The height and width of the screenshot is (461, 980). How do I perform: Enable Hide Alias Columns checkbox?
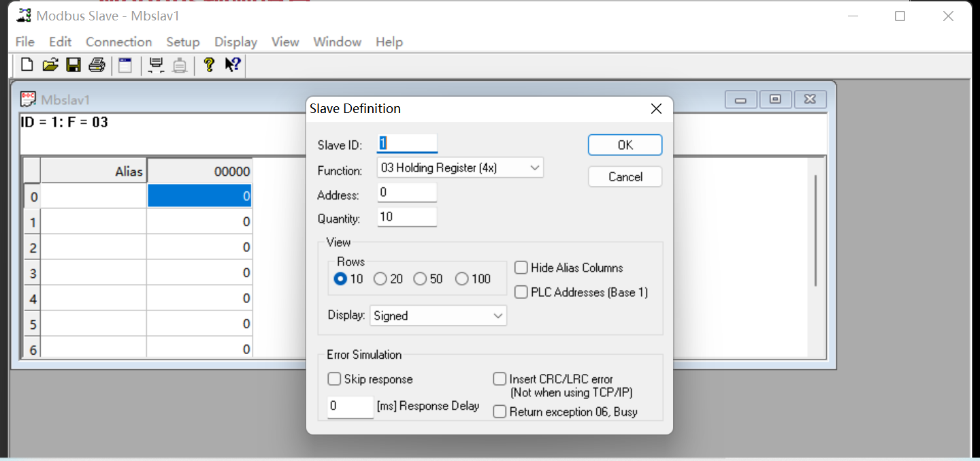(521, 268)
